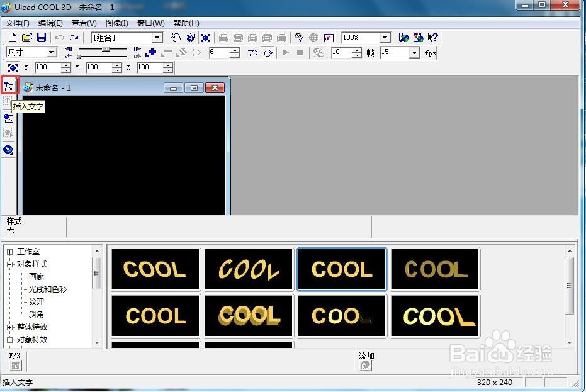This screenshot has height=392, width=586.
Task: Open the 编辑(E) menu
Action: (x=50, y=23)
